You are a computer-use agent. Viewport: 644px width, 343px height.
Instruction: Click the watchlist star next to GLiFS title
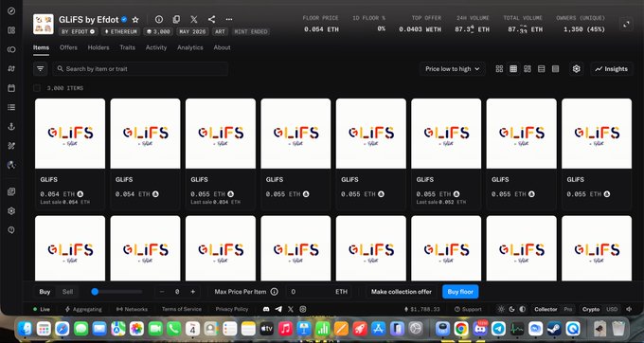point(135,20)
